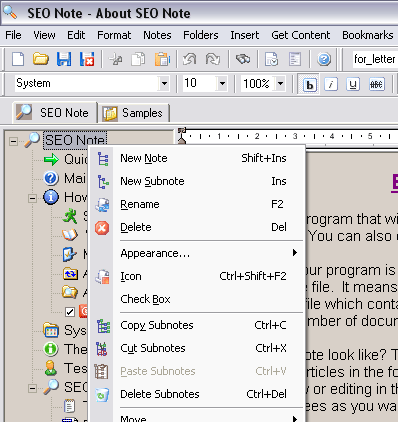The image size is (398, 422).
Task: Click the document-with-checkmark toolbar icon
Action: pyautogui.click(x=272, y=59)
